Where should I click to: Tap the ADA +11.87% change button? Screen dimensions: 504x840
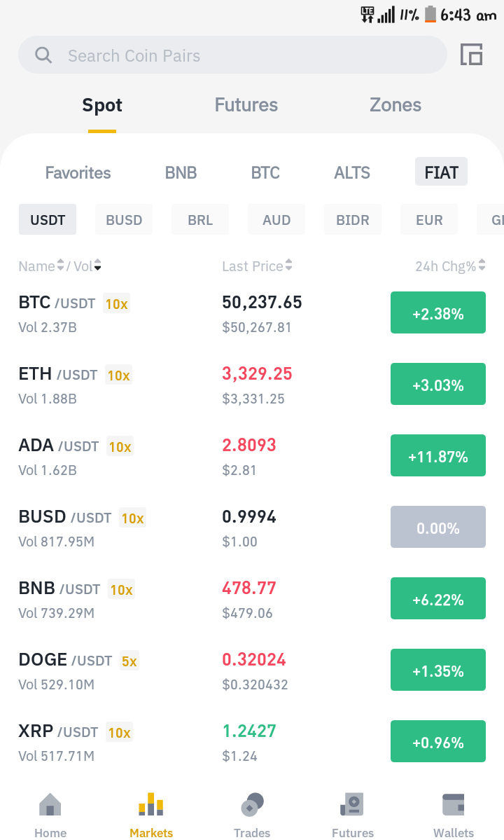[x=438, y=455]
